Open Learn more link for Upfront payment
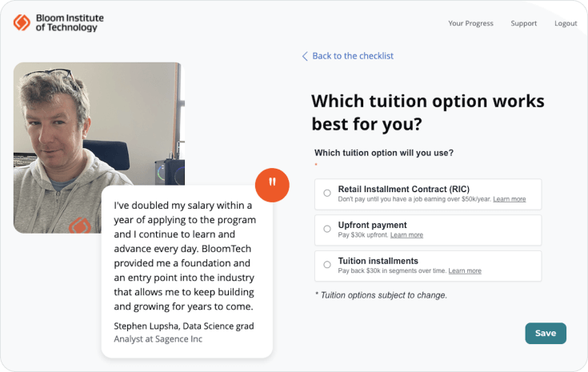The image size is (588, 372). (406, 235)
